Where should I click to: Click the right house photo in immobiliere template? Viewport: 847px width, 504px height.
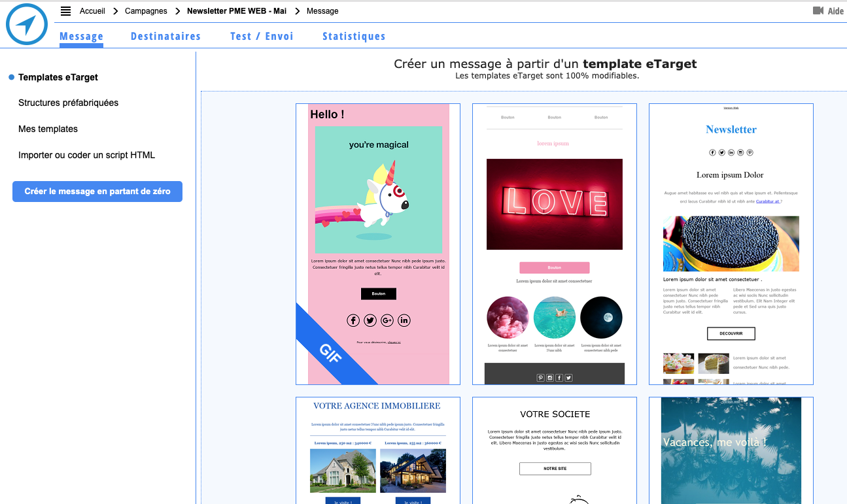413,471
